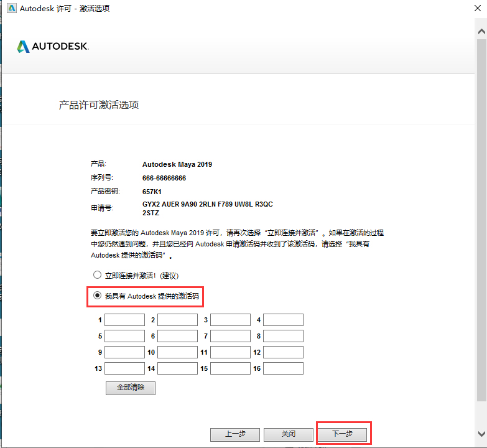Click activation code field 13
Viewport: 487px width, 448px height.
coord(124,368)
